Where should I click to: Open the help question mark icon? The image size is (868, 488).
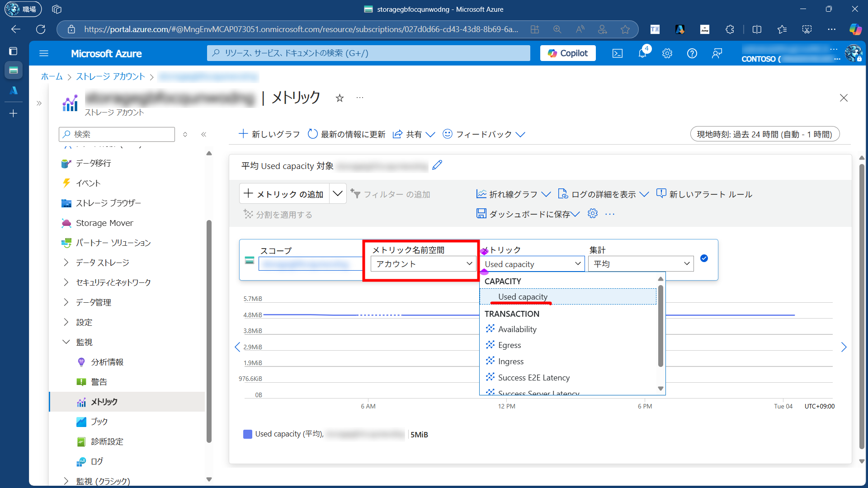coord(692,53)
